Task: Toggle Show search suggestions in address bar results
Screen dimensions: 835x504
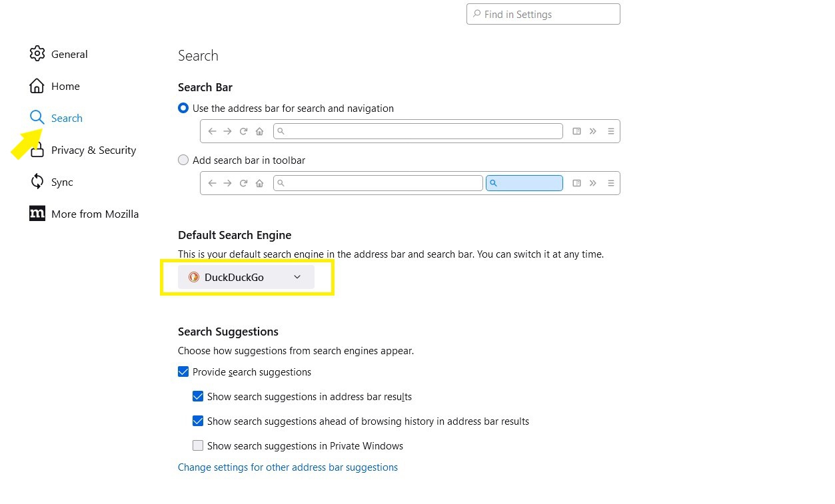Action: click(198, 396)
